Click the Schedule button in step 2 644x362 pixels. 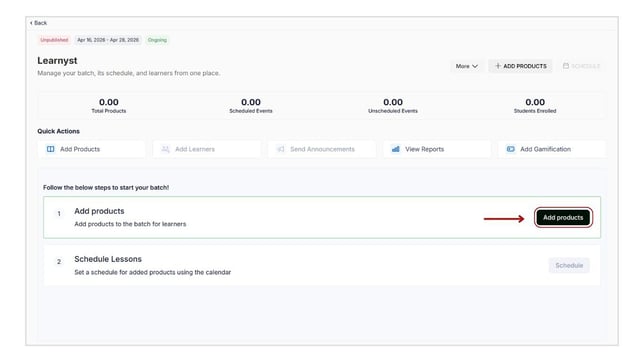pyautogui.click(x=569, y=265)
